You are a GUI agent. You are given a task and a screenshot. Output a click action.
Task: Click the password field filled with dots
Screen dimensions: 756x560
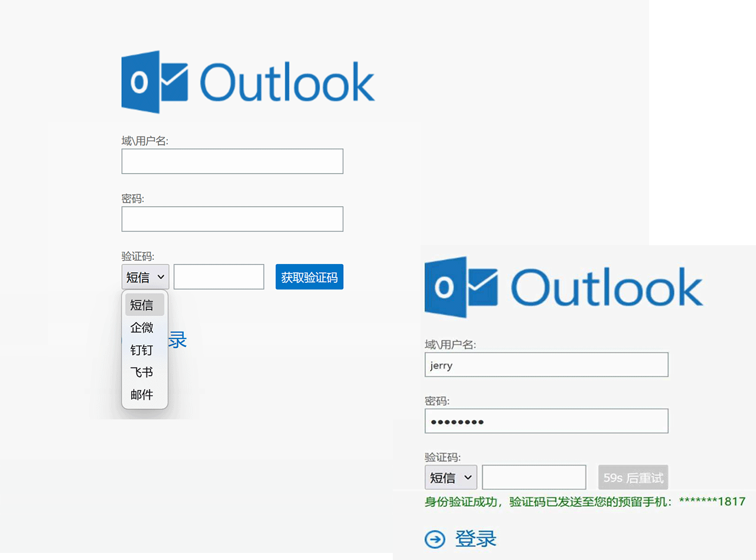pos(546,421)
